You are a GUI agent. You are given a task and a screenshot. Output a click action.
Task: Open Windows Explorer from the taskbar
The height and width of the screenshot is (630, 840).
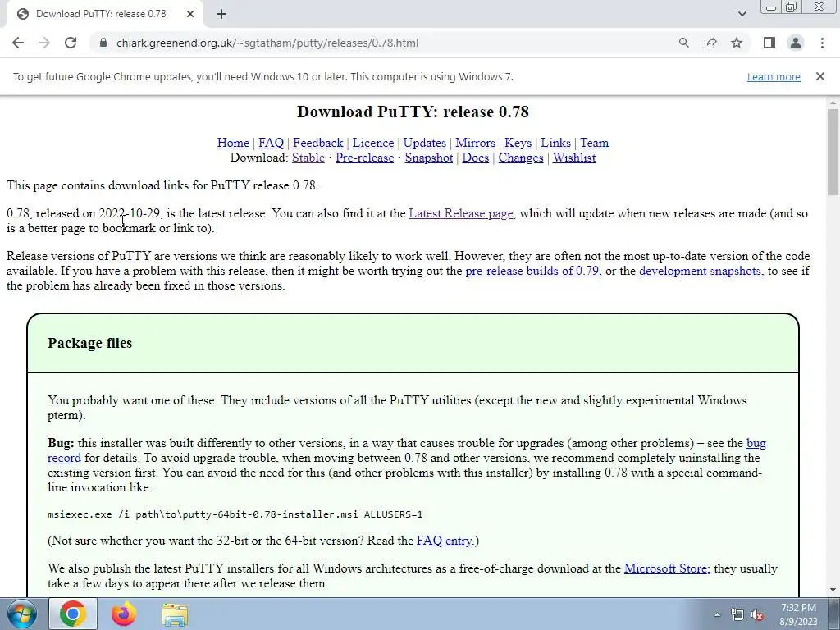point(175,615)
